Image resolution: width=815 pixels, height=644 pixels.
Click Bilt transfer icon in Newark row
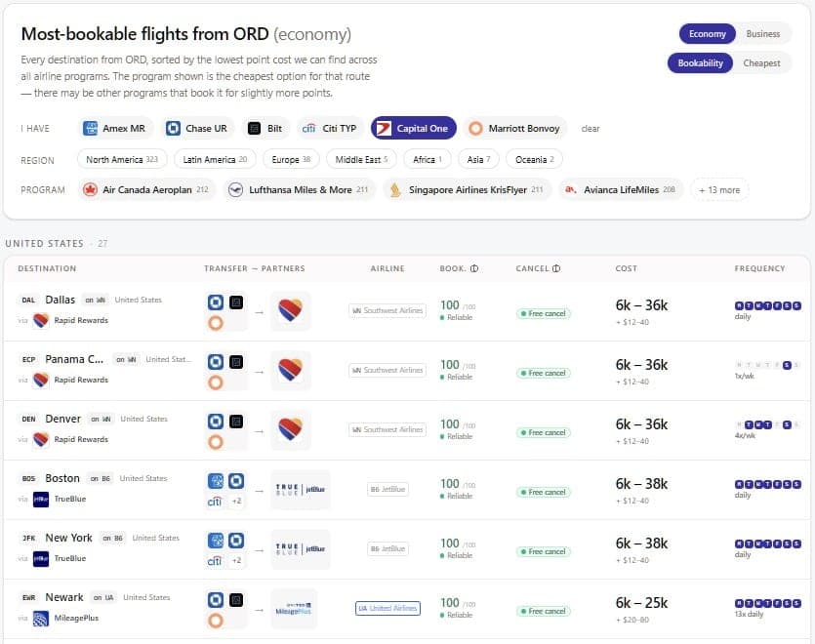[x=236, y=600]
